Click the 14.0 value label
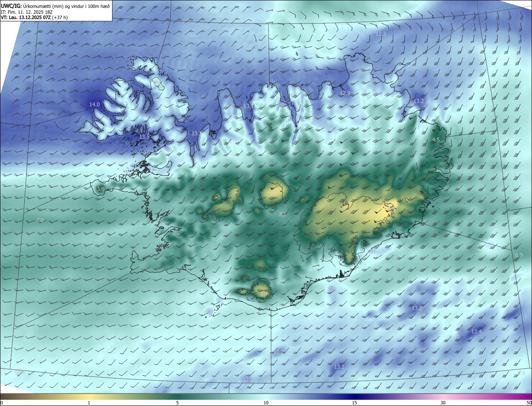532x406 pixels. (x=94, y=105)
